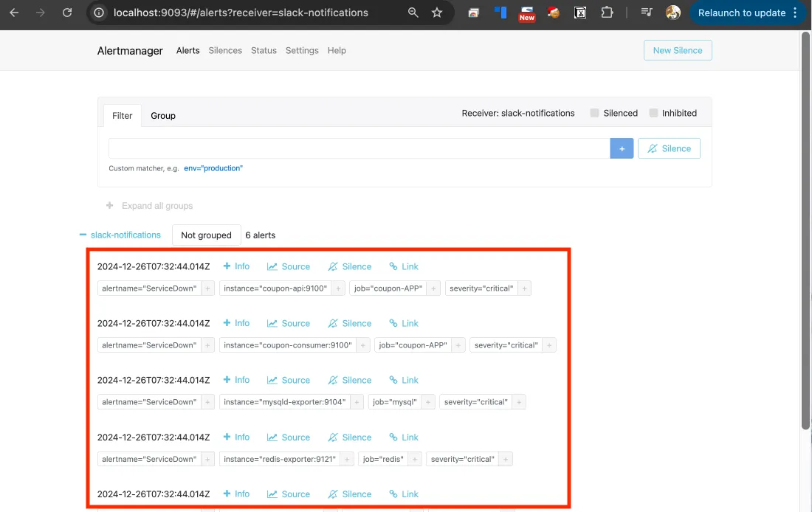Click the page vertical scrollbar
812x512 pixels.
[x=806, y=230]
